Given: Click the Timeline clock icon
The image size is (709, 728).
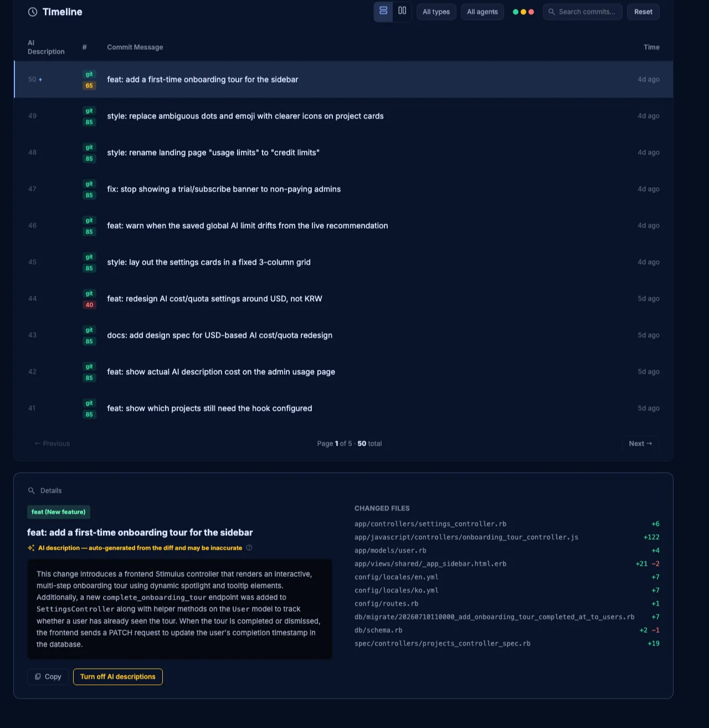Looking at the screenshot, I should click(33, 12).
